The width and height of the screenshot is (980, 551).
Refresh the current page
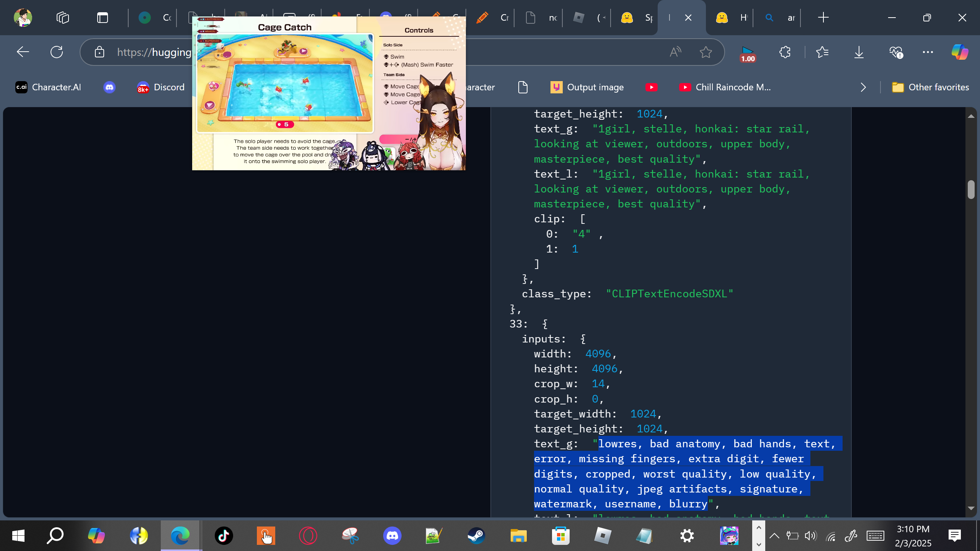point(57,52)
